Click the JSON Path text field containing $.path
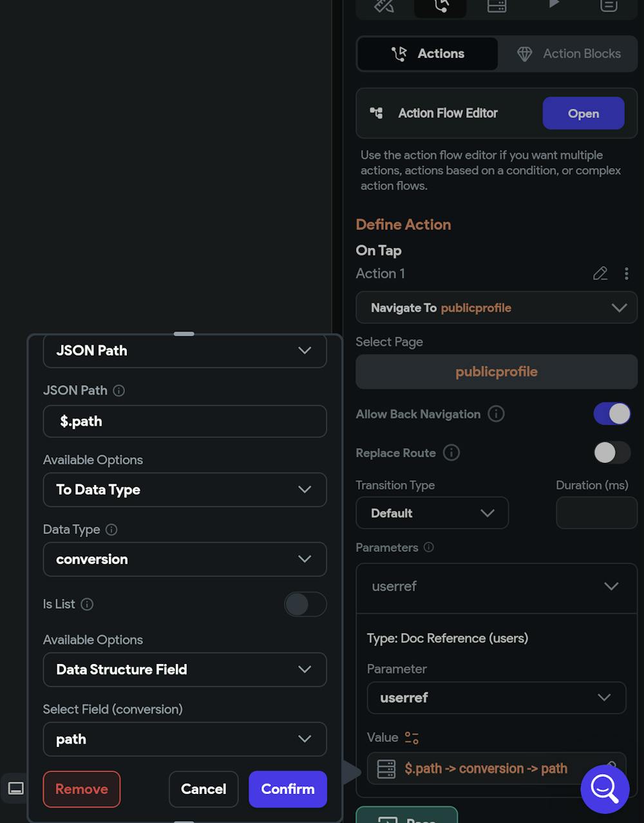Screen dimensions: 644x823 tap(185, 422)
